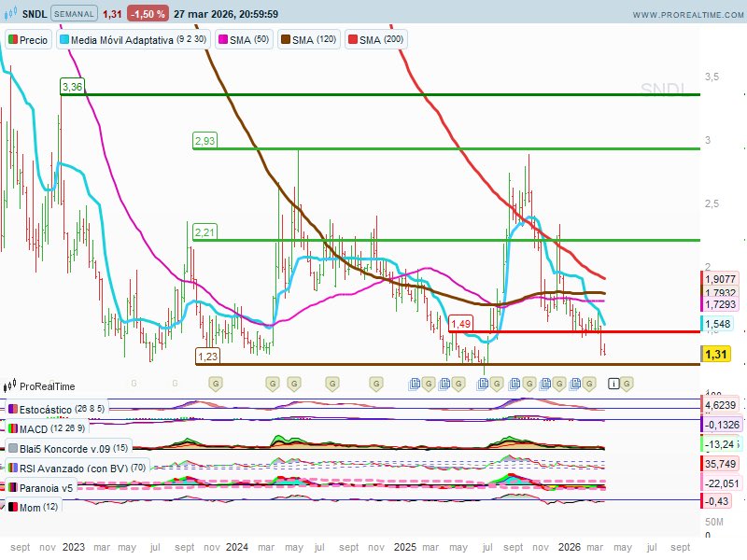Click the info 'i' event icon
This screenshot has width=747, height=560.
(613, 384)
